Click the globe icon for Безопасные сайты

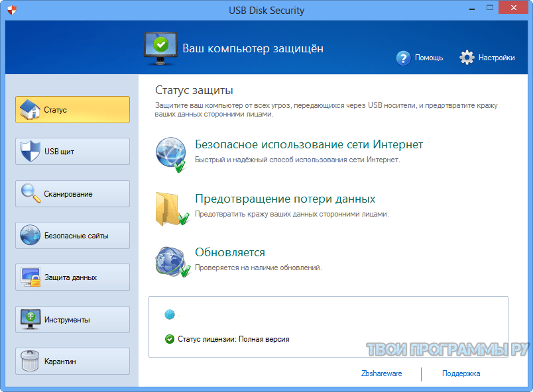click(x=30, y=235)
